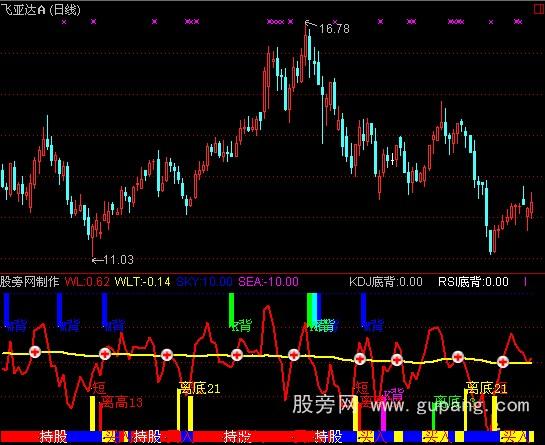Click the tall green bar in indicator panel
Viewport: 545px width, 445px height.
tap(231, 310)
